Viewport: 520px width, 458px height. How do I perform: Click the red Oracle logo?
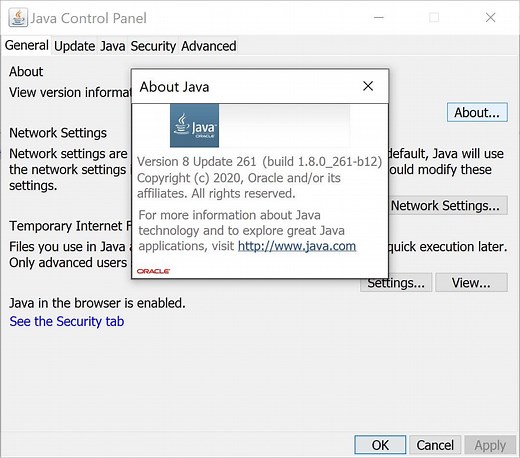(153, 271)
